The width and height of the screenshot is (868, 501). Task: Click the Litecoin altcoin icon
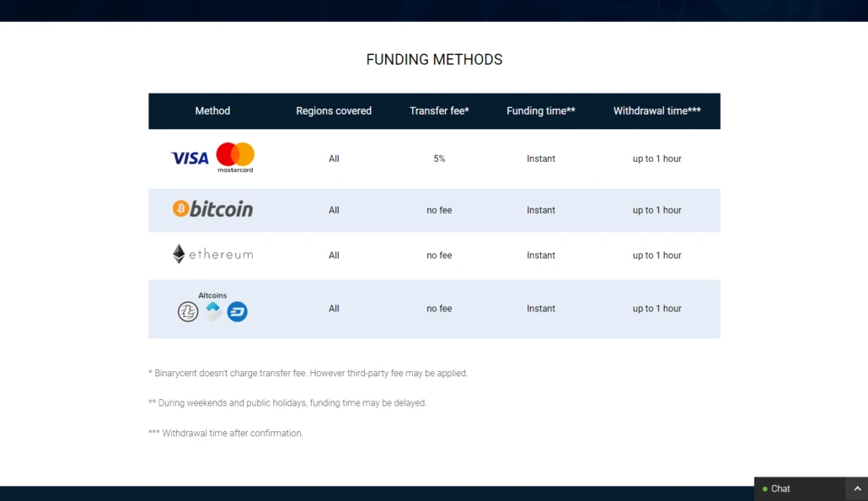coord(188,311)
